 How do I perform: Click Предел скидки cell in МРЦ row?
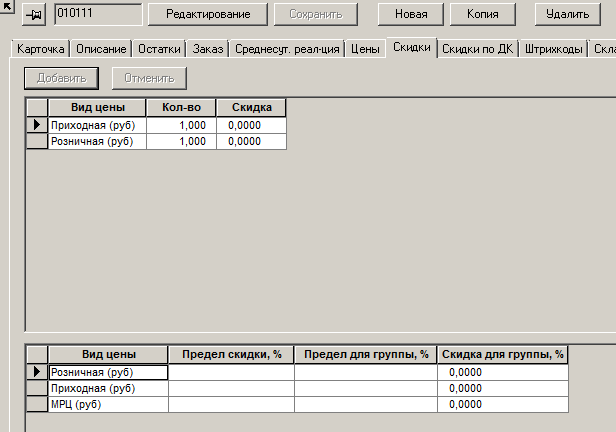pyautogui.click(x=231, y=405)
